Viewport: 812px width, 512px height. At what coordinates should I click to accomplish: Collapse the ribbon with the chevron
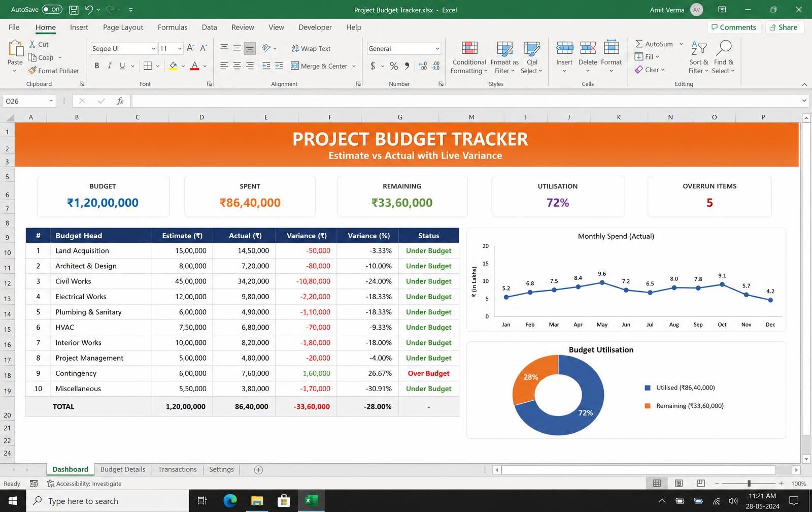click(x=804, y=84)
